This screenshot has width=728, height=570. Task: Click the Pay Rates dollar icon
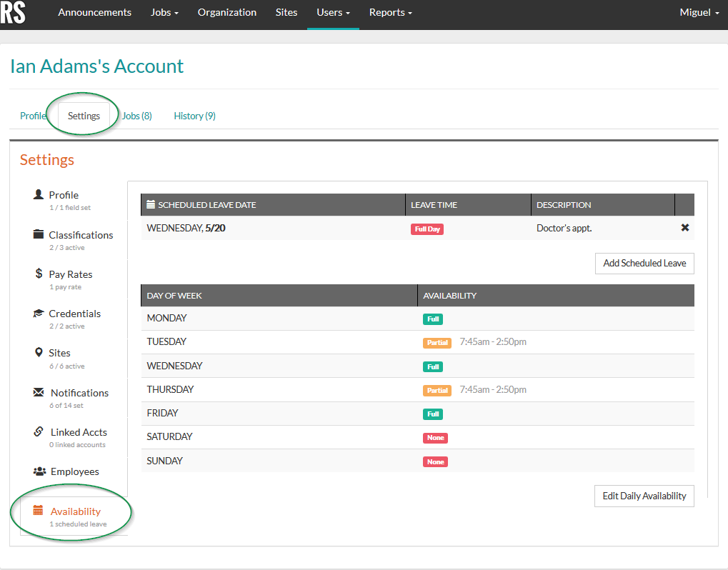[x=39, y=274]
